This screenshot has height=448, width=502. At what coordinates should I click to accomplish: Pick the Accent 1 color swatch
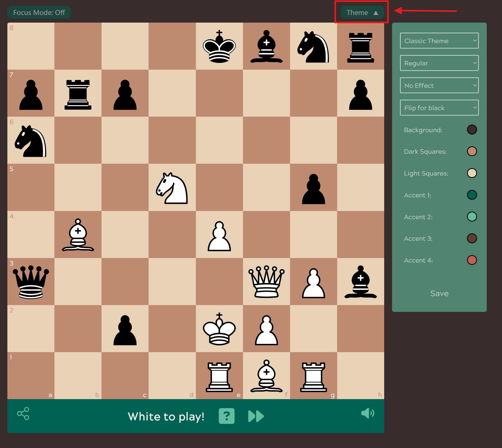tap(472, 195)
